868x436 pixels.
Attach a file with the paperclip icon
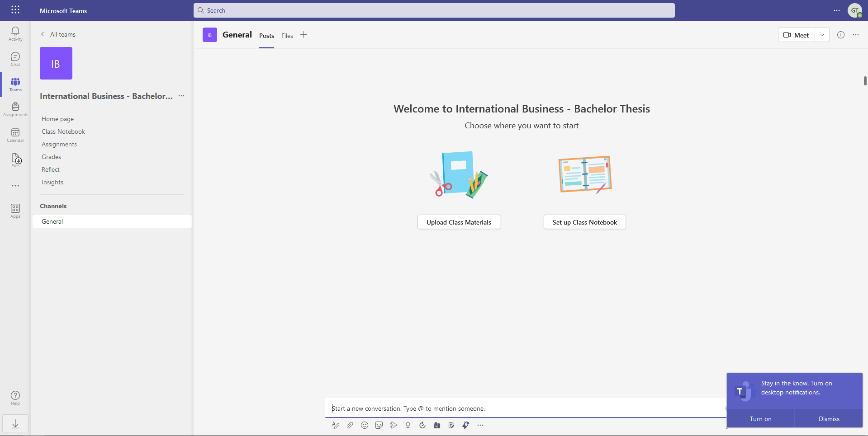point(350,425)
